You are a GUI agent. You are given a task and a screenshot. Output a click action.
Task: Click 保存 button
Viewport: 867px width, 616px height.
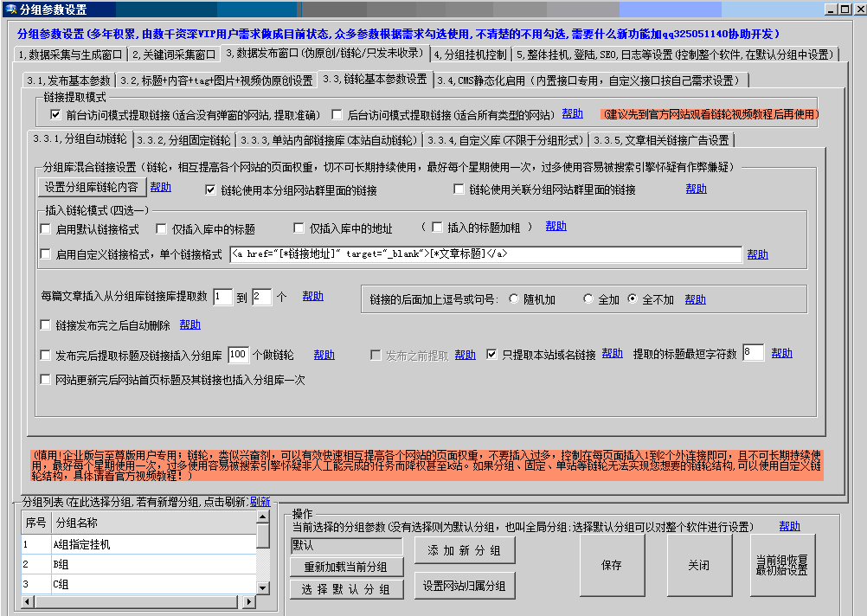612,565
